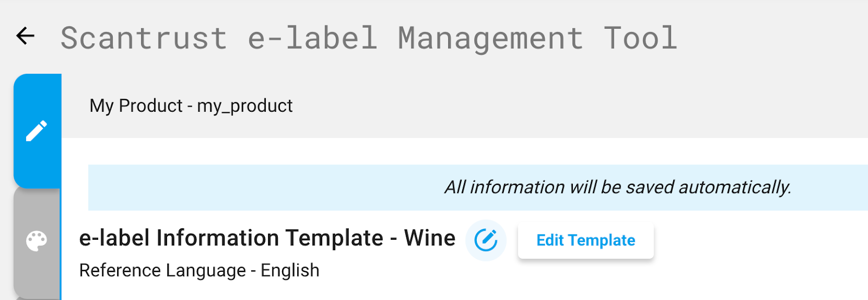Click the words My Product in header
Viewport: 868px width, 300px height.
[136, 105]
